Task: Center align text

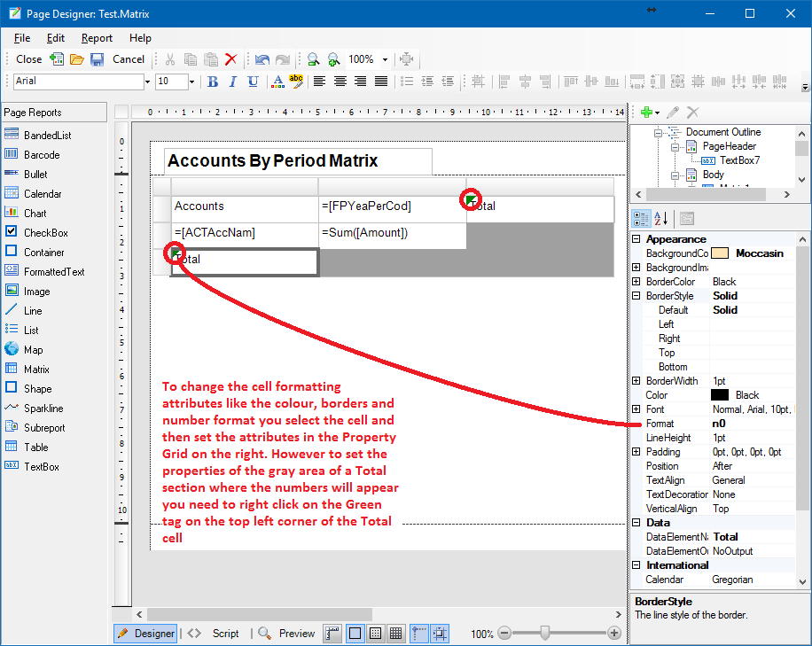Action: click(x=340, y=82)
